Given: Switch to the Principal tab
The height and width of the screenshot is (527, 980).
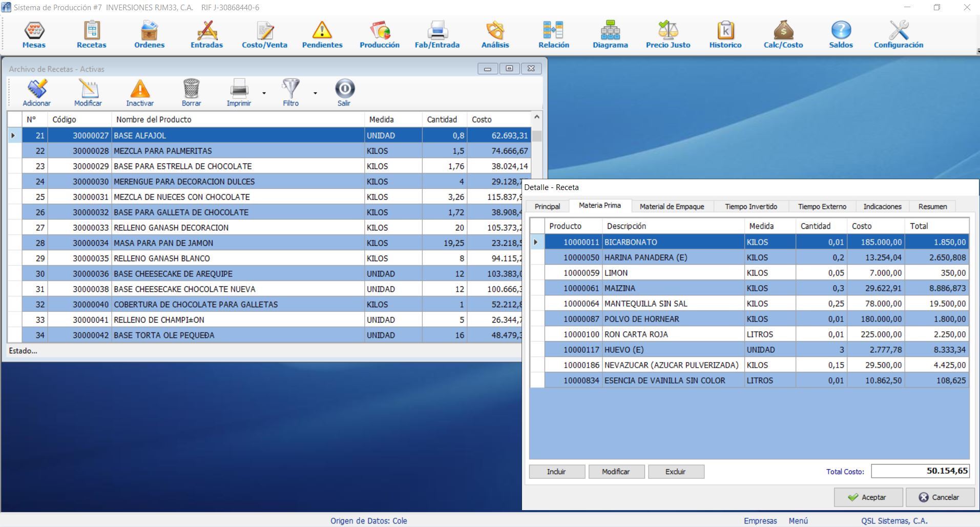Looking at the screenshot, I should click(547, 206).
